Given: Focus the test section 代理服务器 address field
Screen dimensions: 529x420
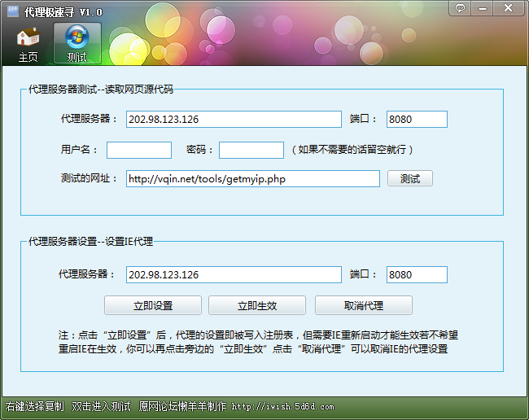Looking at the screenshot, I should coord(234,120).
